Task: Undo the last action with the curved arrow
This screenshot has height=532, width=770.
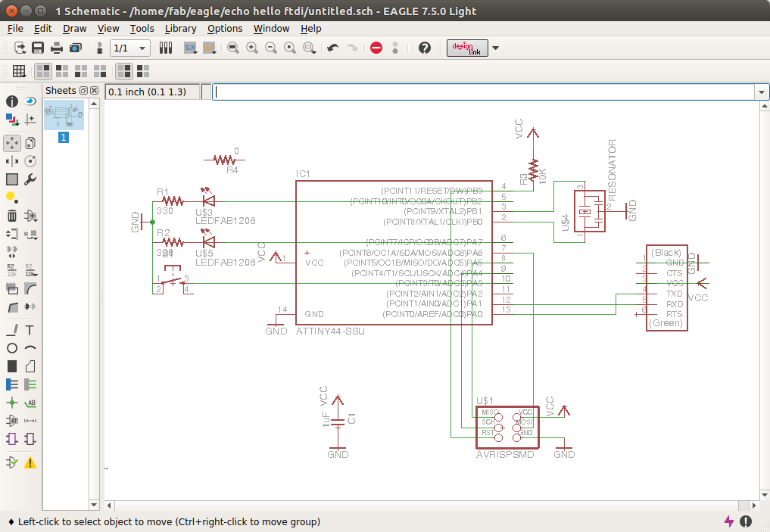Action: pos(333,48)
